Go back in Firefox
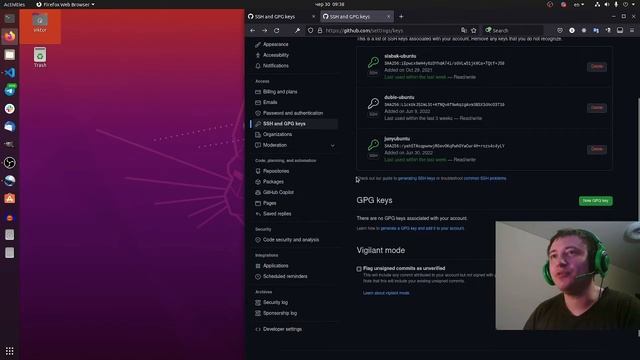The height and width of the screenshot is (360, 640). pos(253,31)
